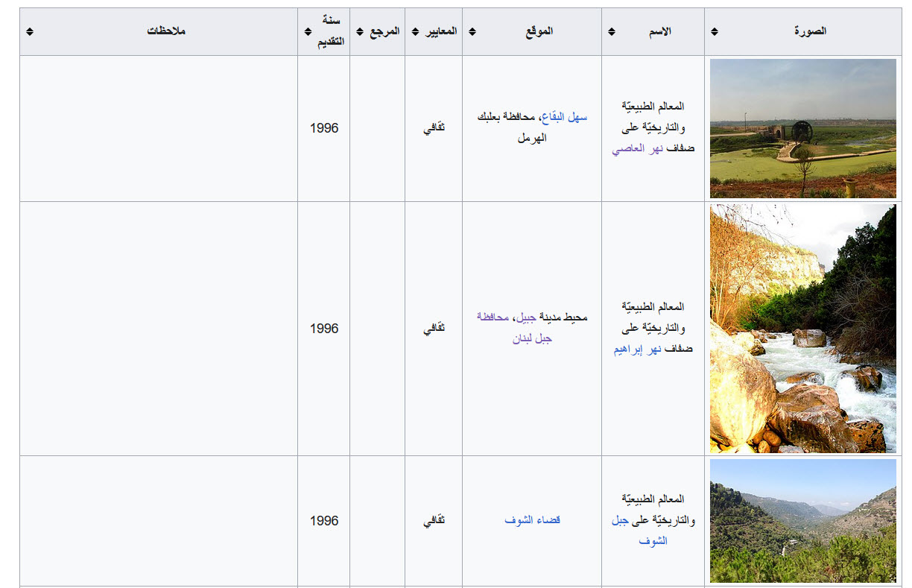Open the قضاء الشوف link
This screenshot has width=912, height=588.
532,520
